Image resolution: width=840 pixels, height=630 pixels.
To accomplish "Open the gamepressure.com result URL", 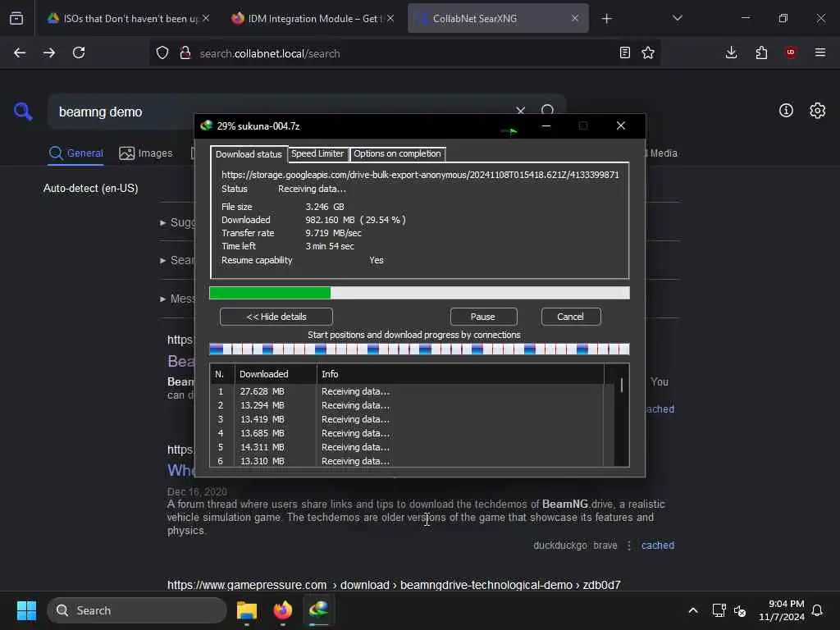I will (394, 585).
